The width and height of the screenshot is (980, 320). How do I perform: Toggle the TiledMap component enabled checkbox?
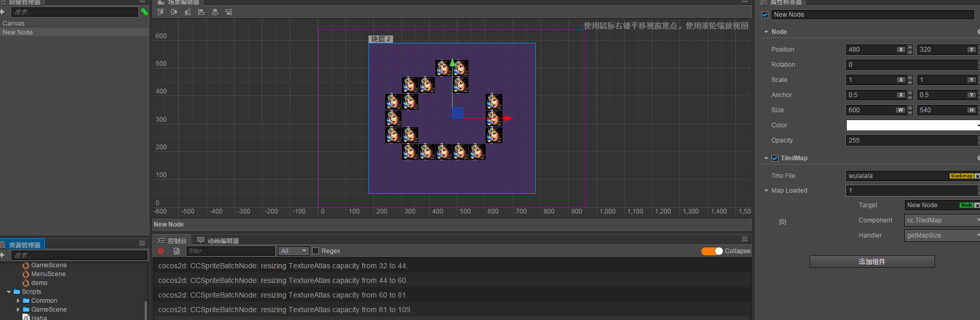pos(775,158)
